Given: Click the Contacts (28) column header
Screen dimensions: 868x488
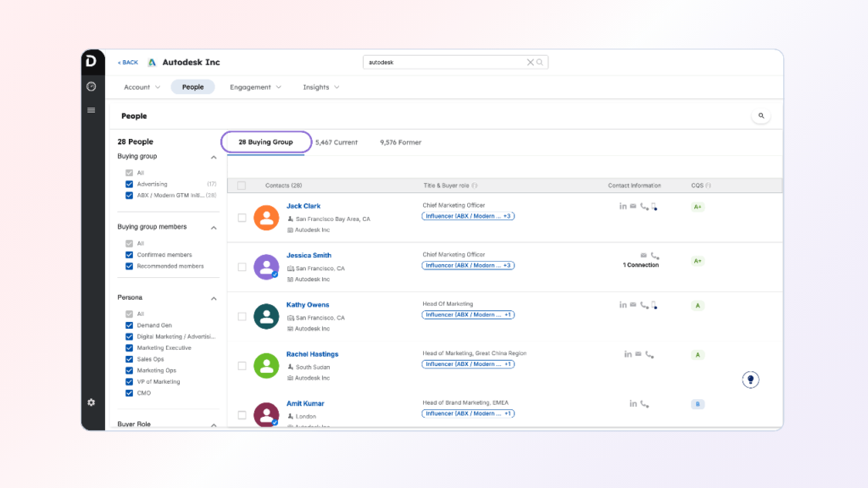Looking at the screenshot, I should [x=283, y=186].
